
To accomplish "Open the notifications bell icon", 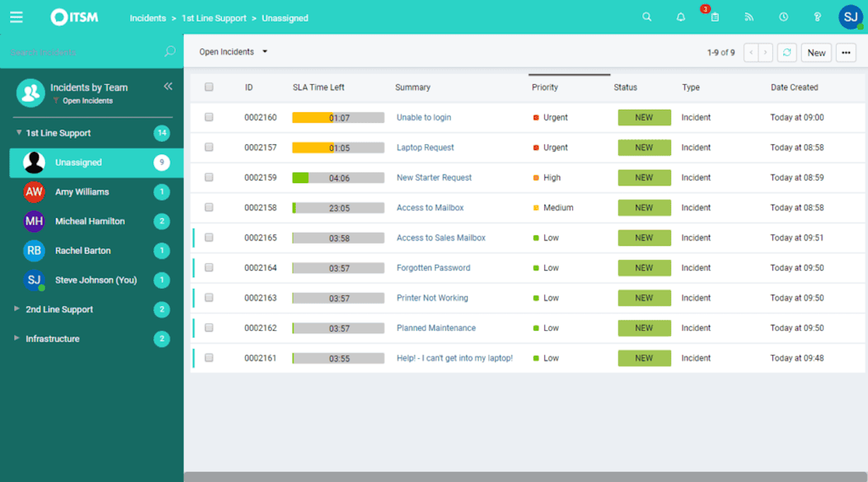I will point(681,17).
